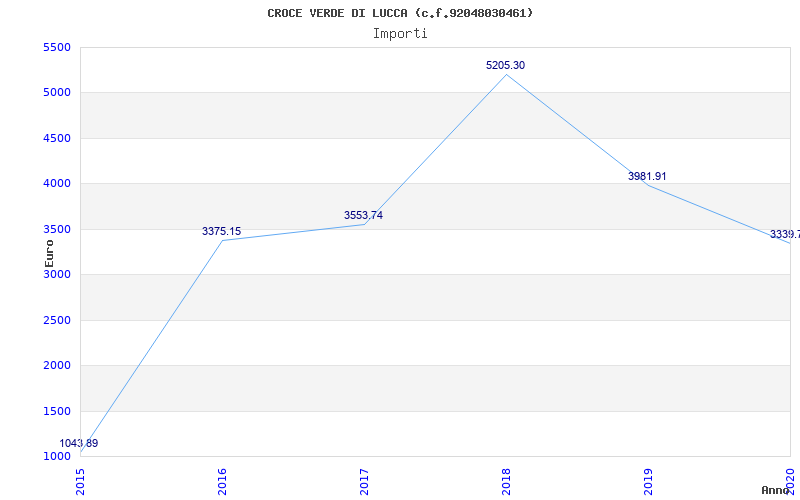Click the y-axis value 2000
This screenshot has height=500, width=800.
pyautogui.click(x=57, y=365)
